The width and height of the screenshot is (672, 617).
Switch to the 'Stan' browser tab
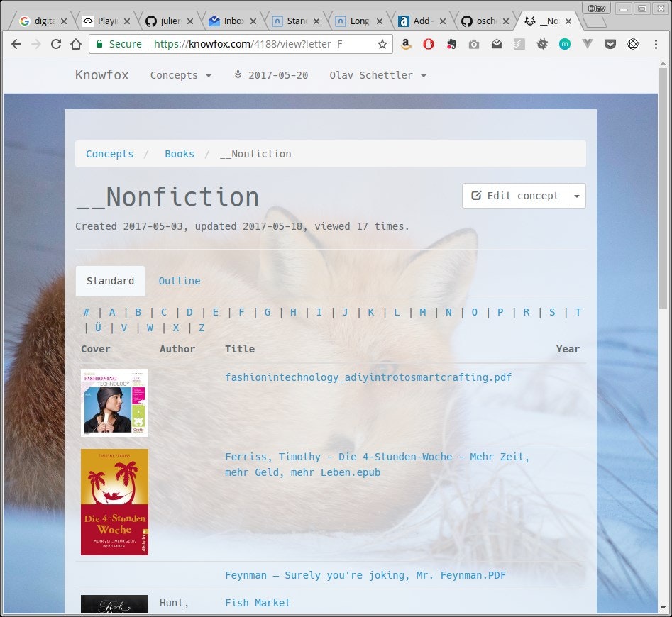296,21
